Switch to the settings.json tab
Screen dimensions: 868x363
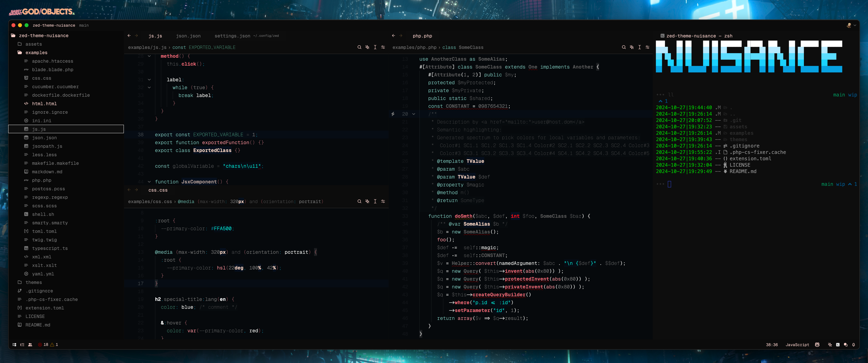click(246, 36)
